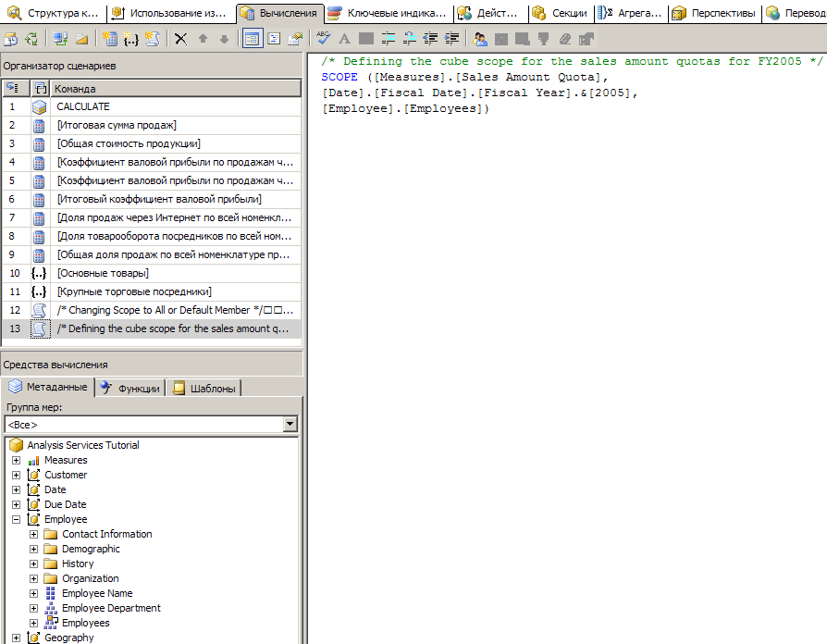Select the Вычисления tab
This screenshot has height=644, width=827.
(279, 13)
